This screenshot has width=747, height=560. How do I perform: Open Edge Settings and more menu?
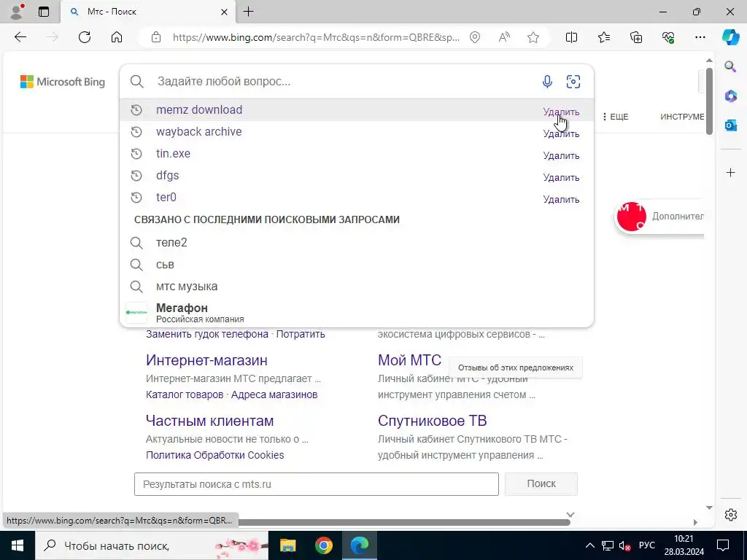(700, 37)
